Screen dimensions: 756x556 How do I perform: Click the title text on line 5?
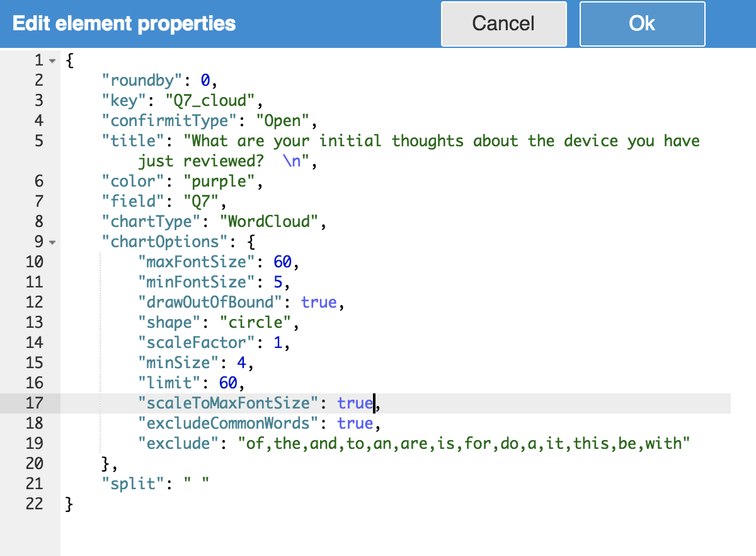coord(441,141)
